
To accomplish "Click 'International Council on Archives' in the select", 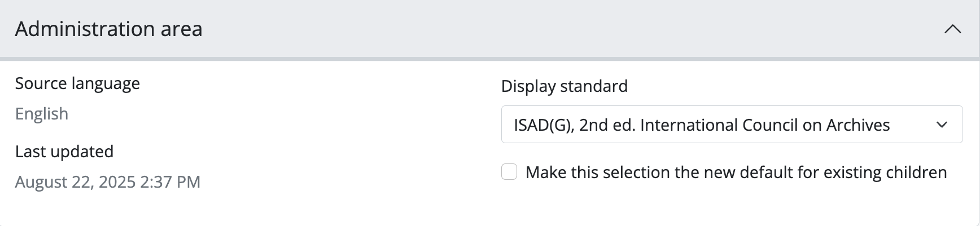I will [x=765, y=125].
